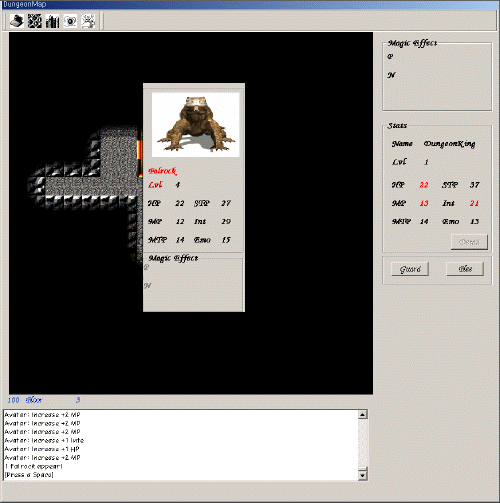Click the Emo value 13 in Stats panel
The image size is (500, 503).
[x=474, y=221]
